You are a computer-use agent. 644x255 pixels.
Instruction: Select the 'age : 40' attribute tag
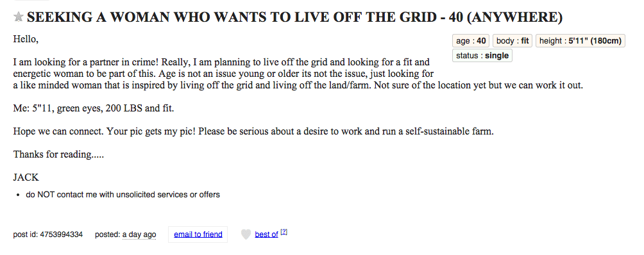471,41
